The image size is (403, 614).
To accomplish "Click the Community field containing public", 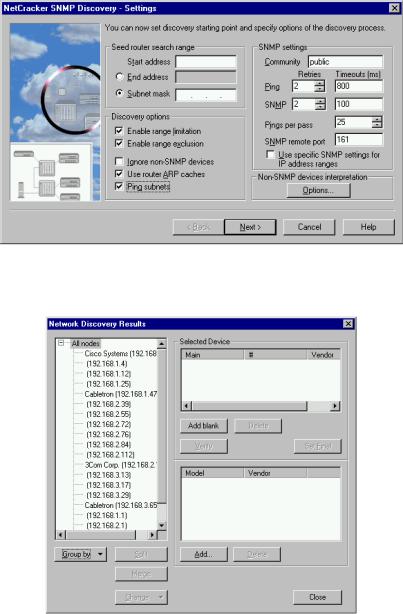I will [x=345, y=61].
